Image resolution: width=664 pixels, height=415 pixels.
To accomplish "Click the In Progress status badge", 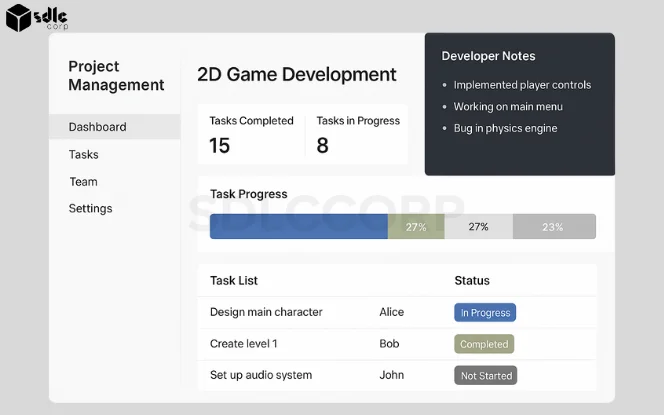I will 485,313.
